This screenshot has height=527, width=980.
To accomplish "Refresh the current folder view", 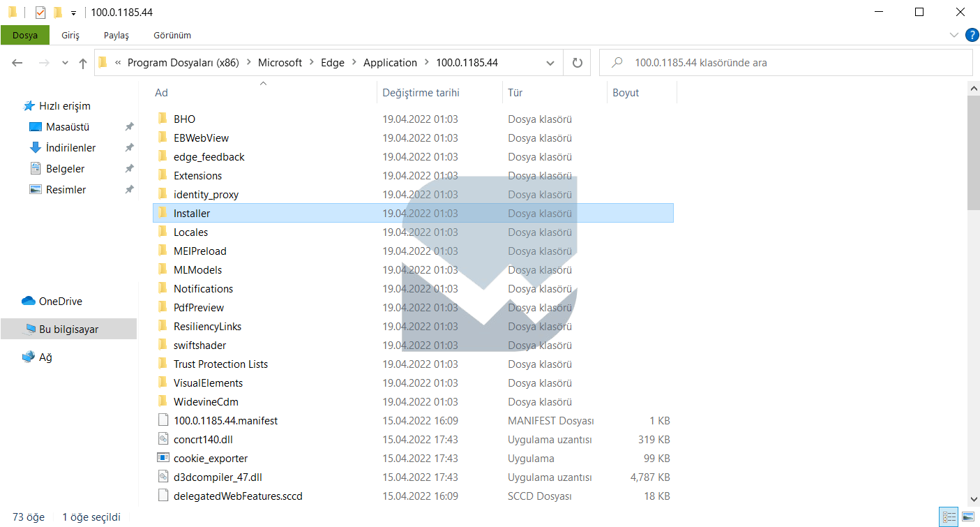I will tap(577, 63).
